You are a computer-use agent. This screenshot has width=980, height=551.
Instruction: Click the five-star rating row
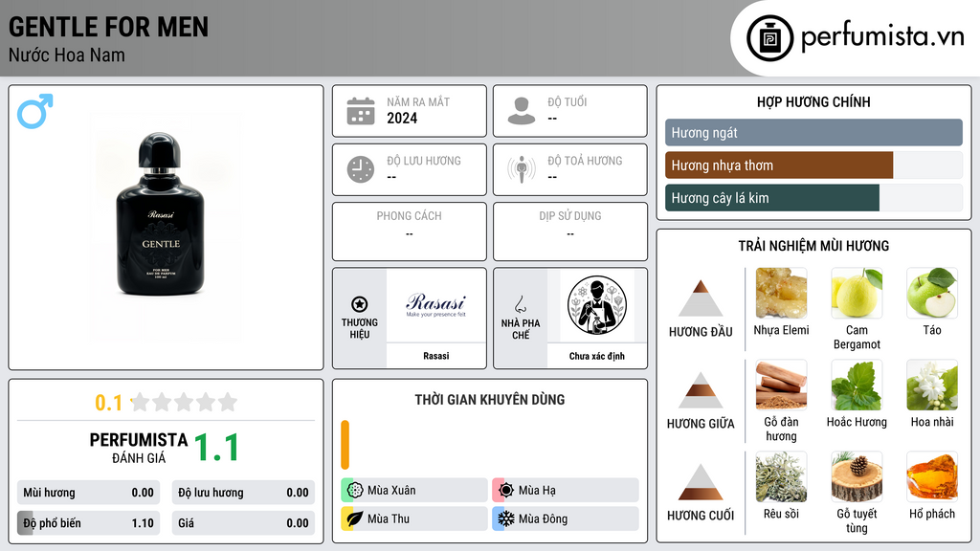point(185,402)
